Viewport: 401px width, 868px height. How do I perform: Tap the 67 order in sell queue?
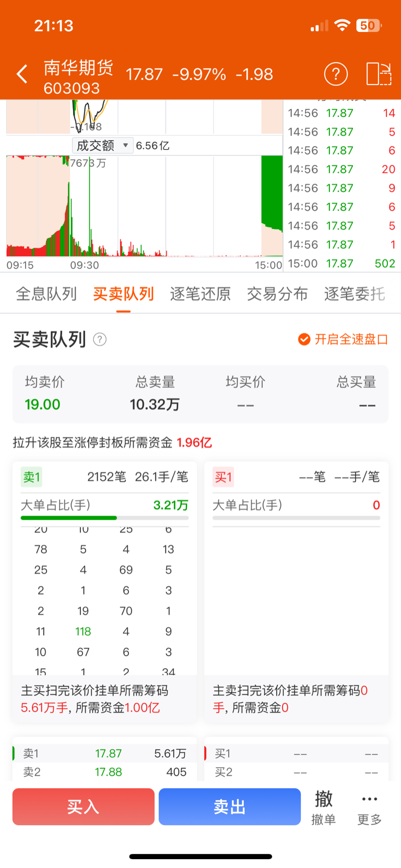pyautogui.click(x=83, y=652)
